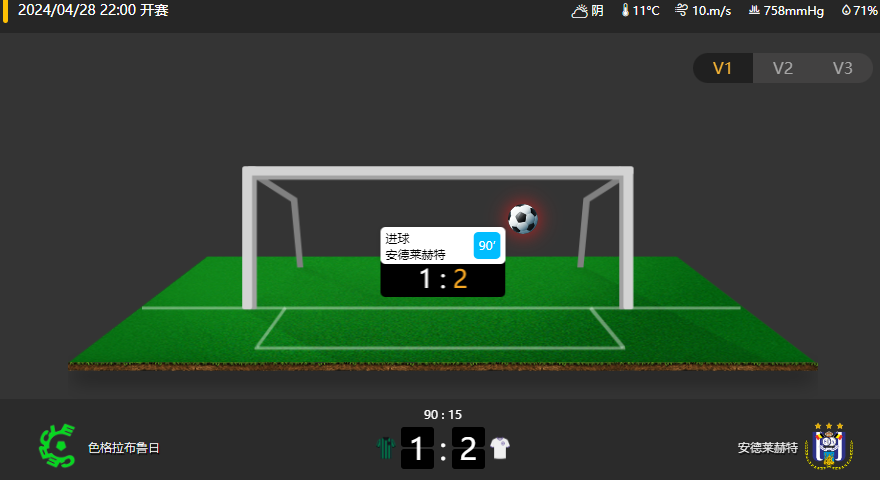Screen dimensions: 880x480
Task: Switch to the V2 view
Action: (x=782, y=68)
